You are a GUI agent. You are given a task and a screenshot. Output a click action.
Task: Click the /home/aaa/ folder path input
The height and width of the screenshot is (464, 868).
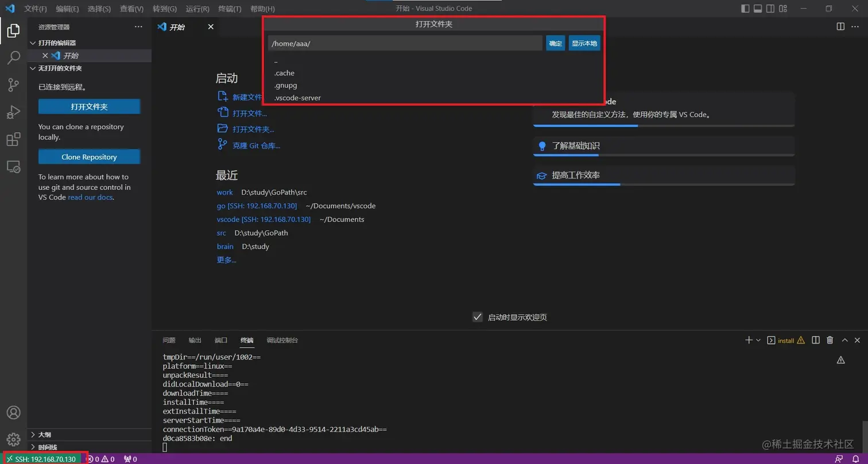point(405,44)
